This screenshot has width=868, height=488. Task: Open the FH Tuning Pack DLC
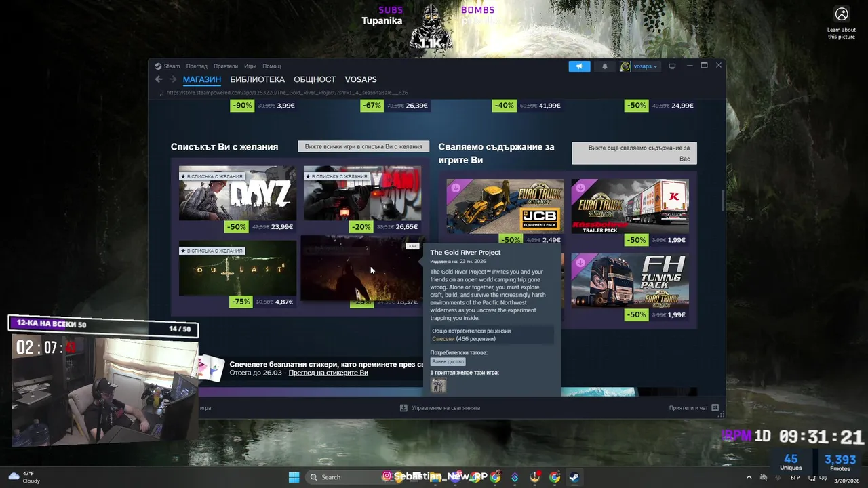pyautogui.click(x=630, y=281)
